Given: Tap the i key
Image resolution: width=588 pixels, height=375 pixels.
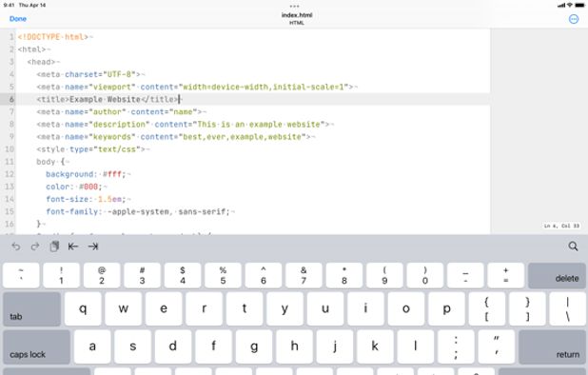Looking at the screenshot, I should [365, 309].
